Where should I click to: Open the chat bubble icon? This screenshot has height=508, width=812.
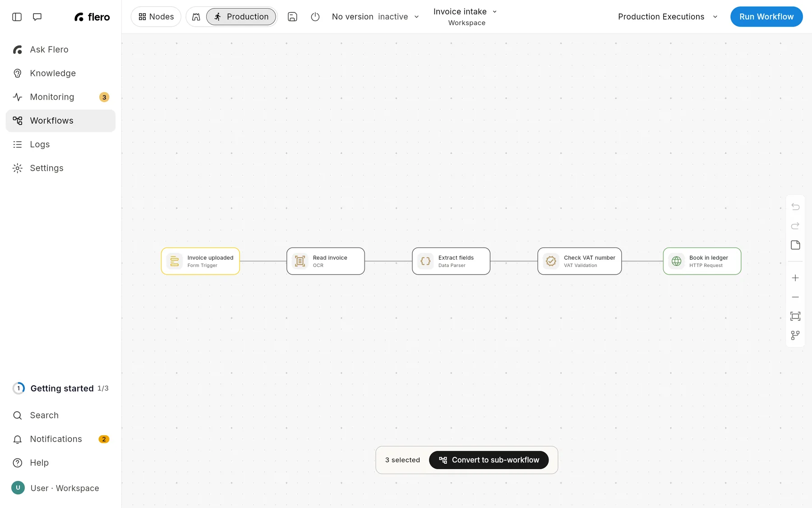point(37,17)
